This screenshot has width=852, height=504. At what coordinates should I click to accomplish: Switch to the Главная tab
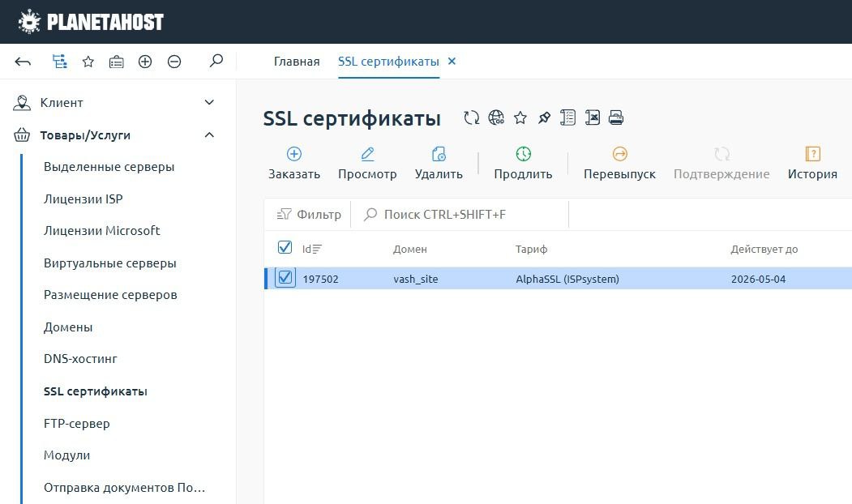(297, 61)
